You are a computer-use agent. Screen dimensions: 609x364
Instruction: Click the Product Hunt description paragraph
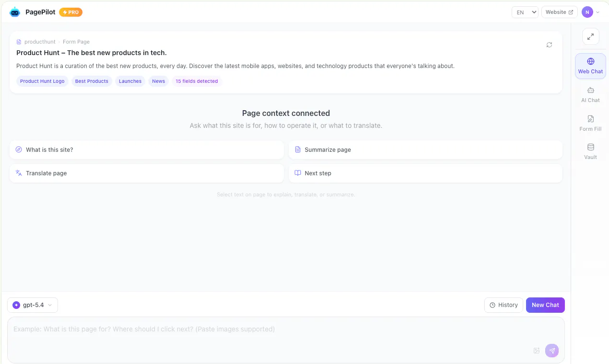(x=235, y=66)
